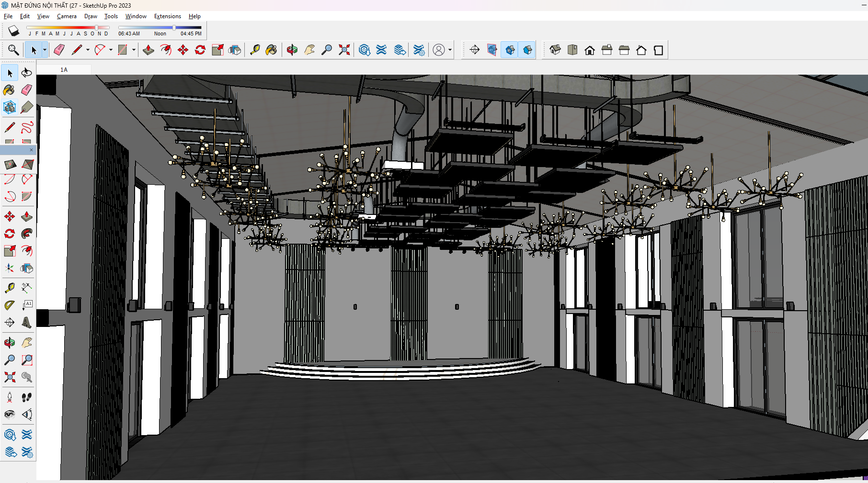Expand the Select tool dropdown arrow
Screen dimensions: 868x483
[45, 50]
